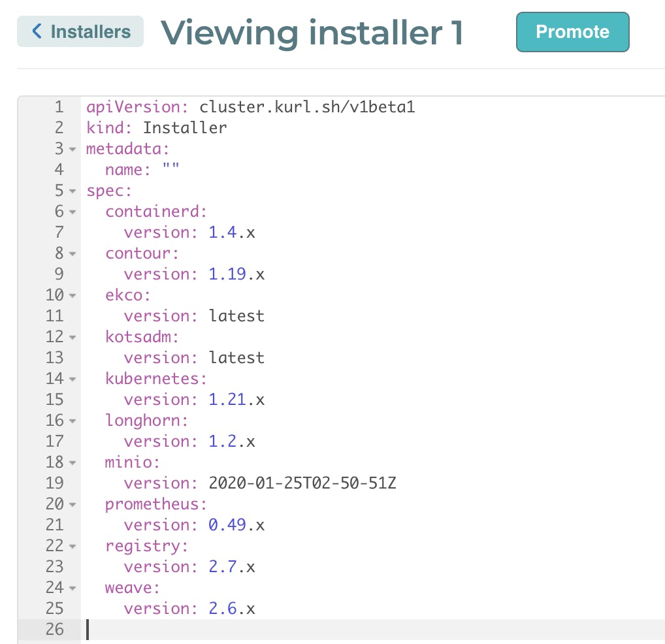
Task: Fold the minio block on line 18
Action: pos(73,462)
